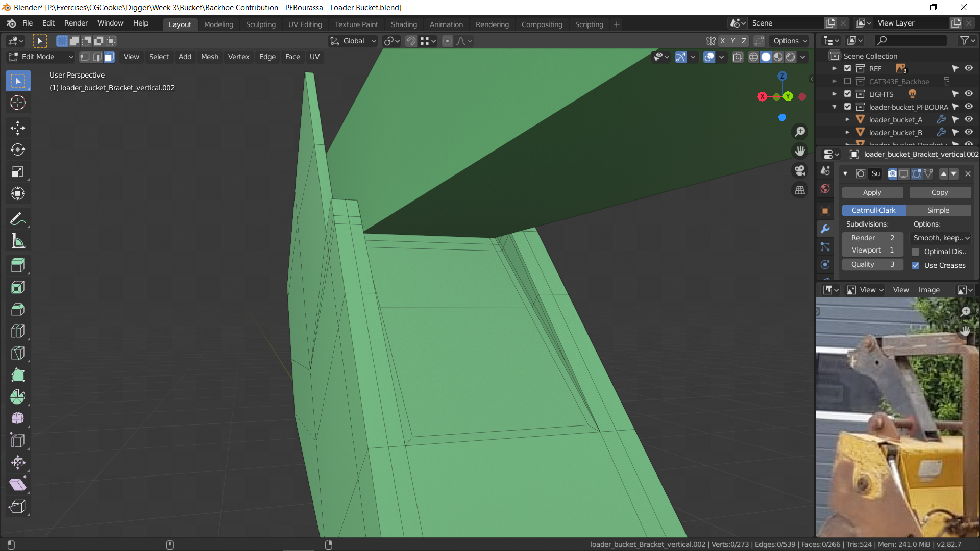Hide the LIGHTS collection

(x=968, y=94)
